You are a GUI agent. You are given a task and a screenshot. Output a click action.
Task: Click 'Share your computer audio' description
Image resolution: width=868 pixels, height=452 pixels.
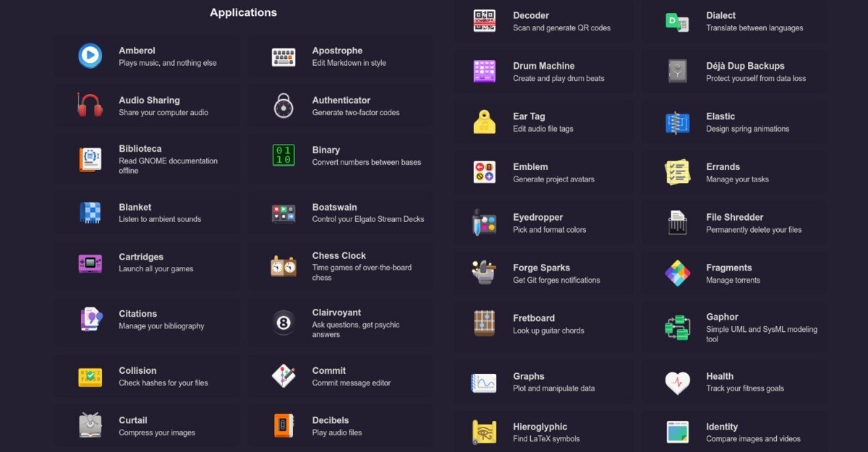click(163, 113)
